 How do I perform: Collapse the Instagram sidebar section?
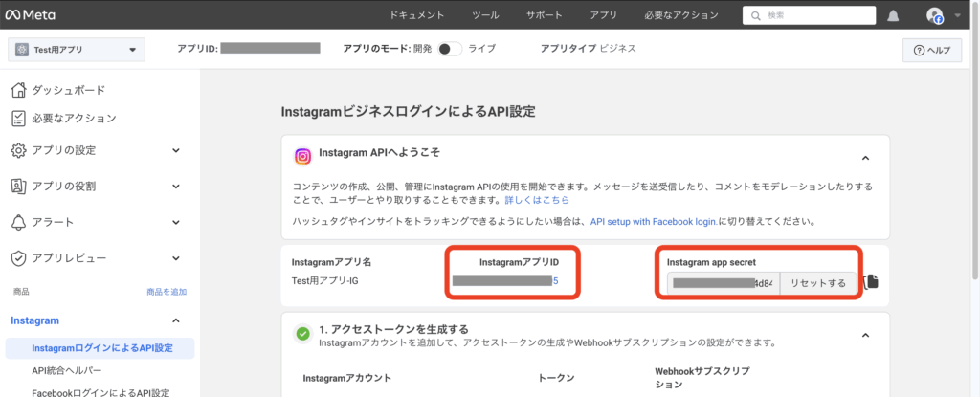coord(176,320)
